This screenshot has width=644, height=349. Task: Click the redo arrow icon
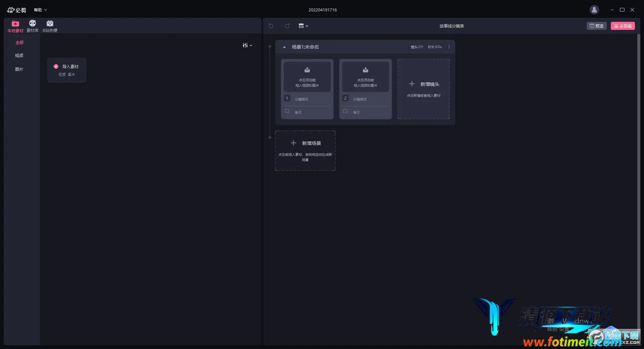click(287, 26)
